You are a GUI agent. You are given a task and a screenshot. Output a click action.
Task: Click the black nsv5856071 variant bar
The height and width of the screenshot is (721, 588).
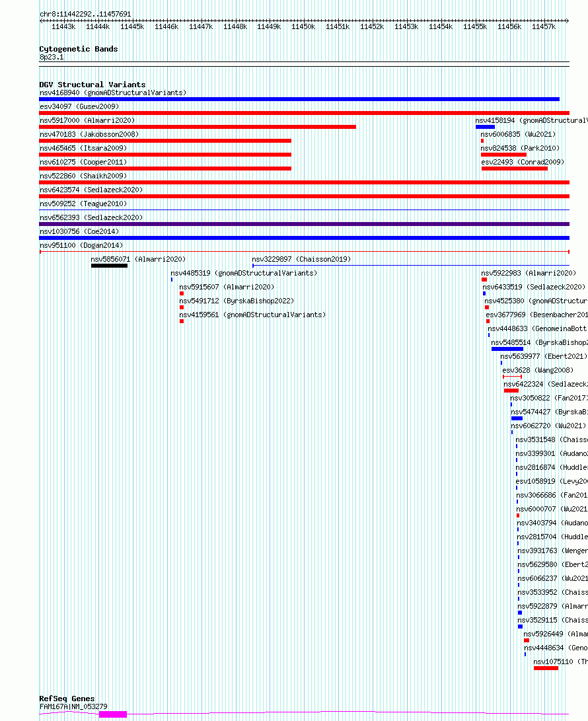(x=110, y=266)
